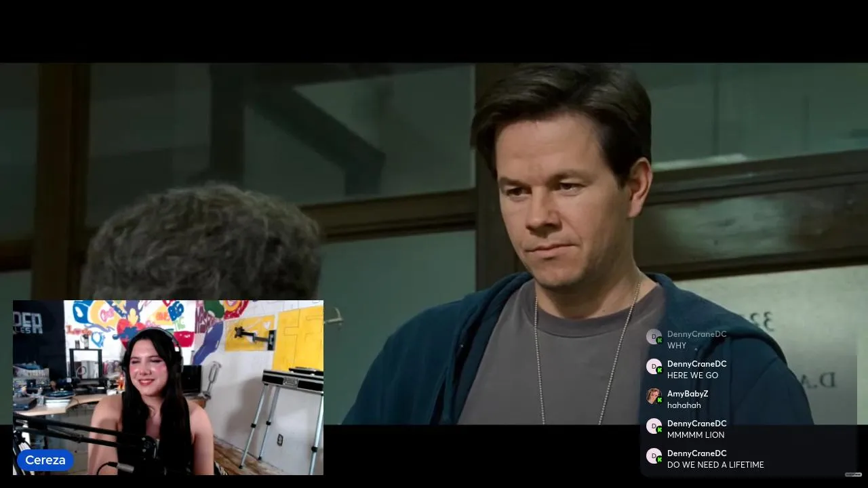Select the chat message "hahahah"
This screenshot has width=868, height=488.
click(684, 405)
